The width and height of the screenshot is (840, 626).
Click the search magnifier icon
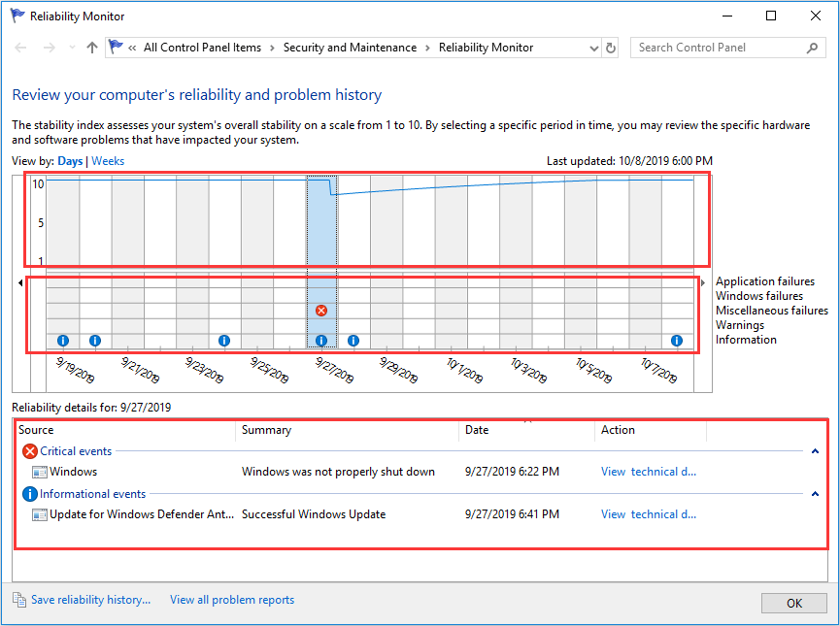pos(812,48)
